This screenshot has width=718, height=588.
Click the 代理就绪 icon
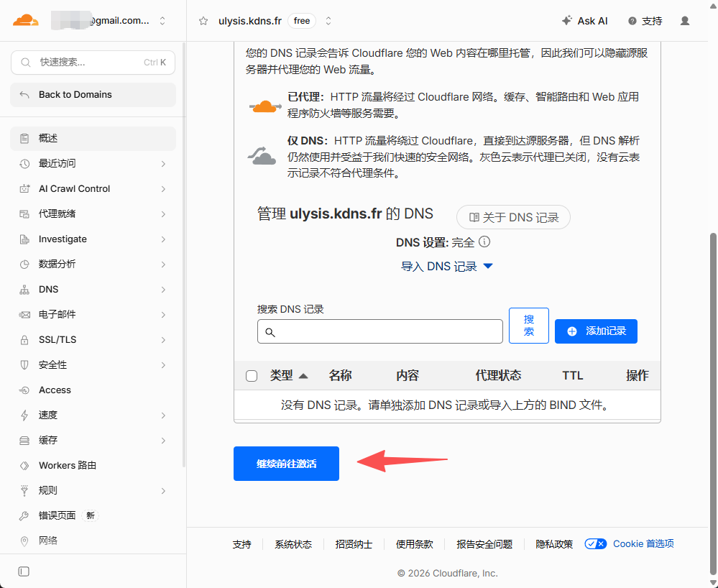point(24,214)
